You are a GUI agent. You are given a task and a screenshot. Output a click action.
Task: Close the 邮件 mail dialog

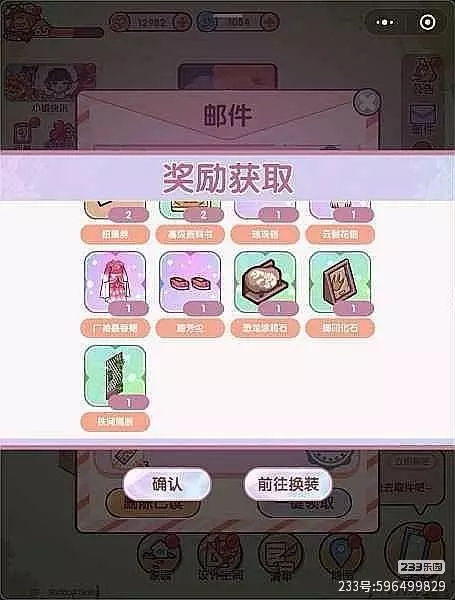(367, 103)
